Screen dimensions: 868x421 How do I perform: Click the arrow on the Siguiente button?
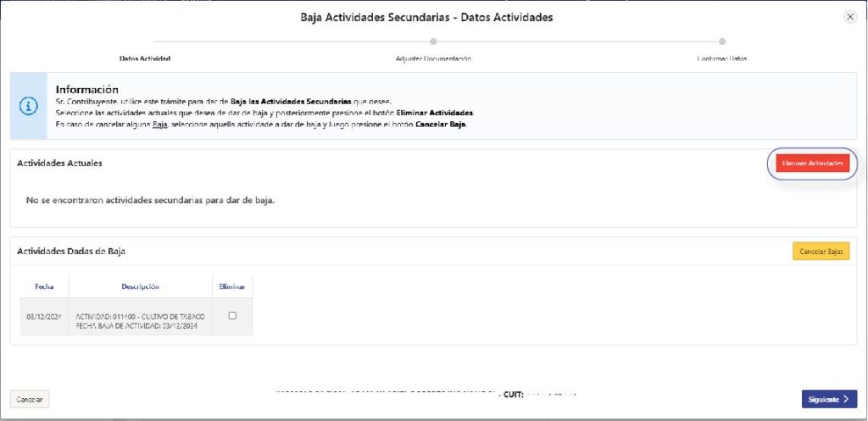coord(846,399)
